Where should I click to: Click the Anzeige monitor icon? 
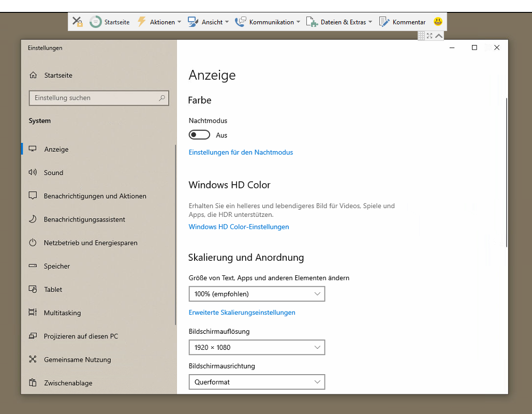33,149
